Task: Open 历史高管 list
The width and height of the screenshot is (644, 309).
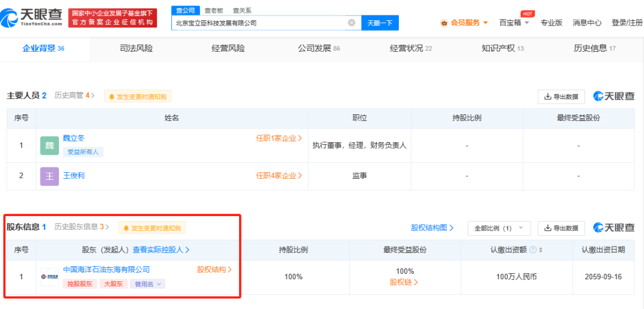Action: coord(75,95)
